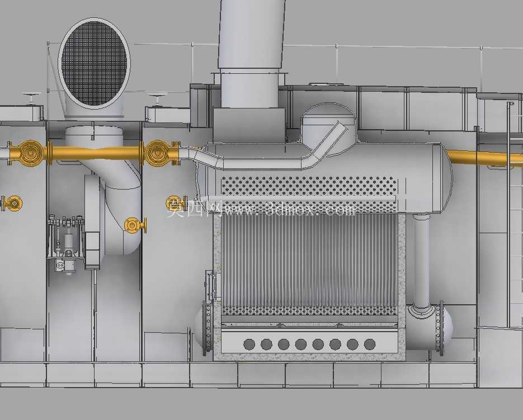Select the domed steam drum above the boiler
The width and height of the screenshot is (523, 420).
click(x=328, y=129)
